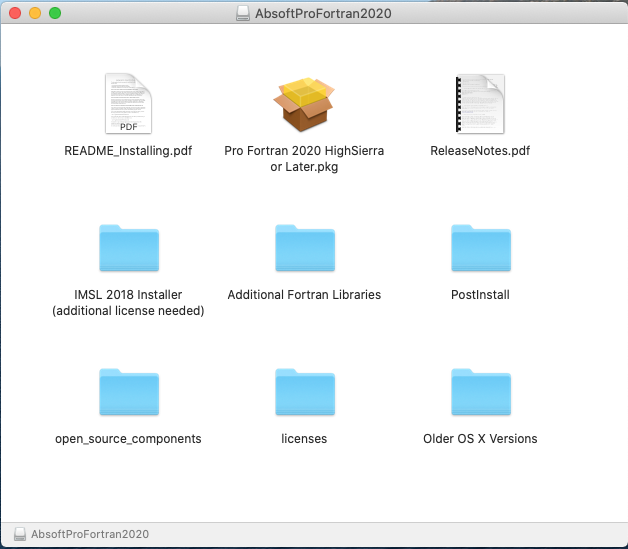Select the ReleaseNotes.pdf document icon

(x=480, y=104)
